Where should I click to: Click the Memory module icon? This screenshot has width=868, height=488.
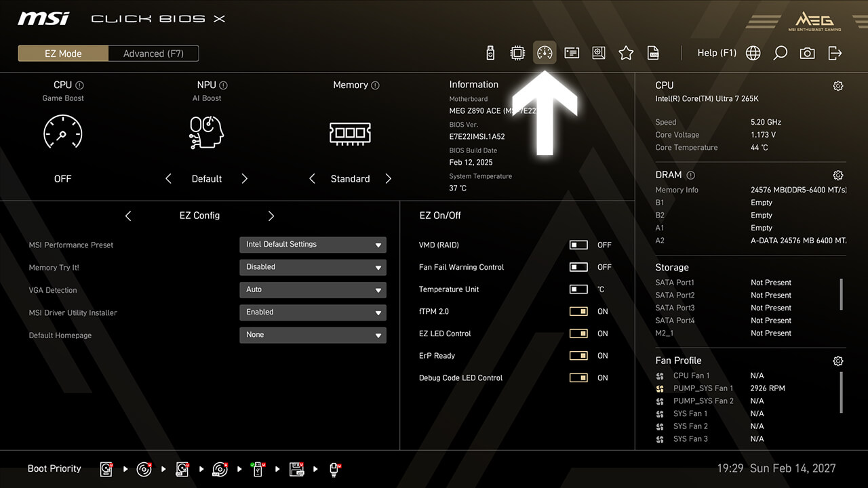(350, 133)
